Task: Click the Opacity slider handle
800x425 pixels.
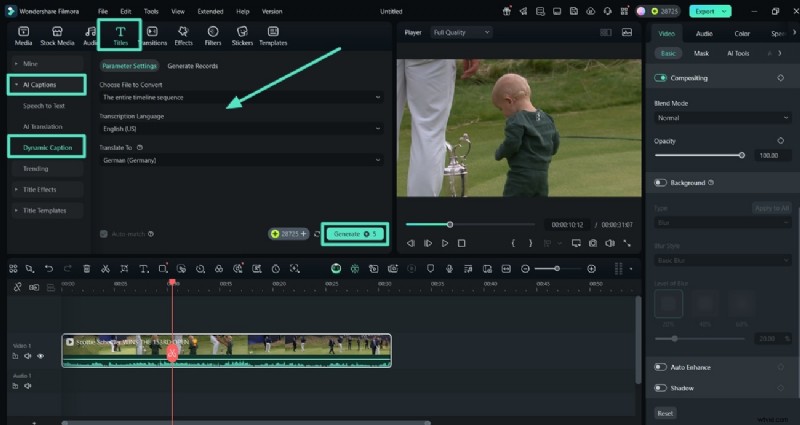Action: (x=741, y=155)
